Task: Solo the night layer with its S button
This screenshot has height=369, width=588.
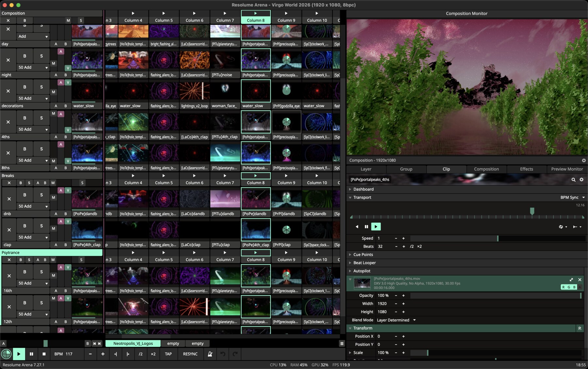Action: point(41,56)
